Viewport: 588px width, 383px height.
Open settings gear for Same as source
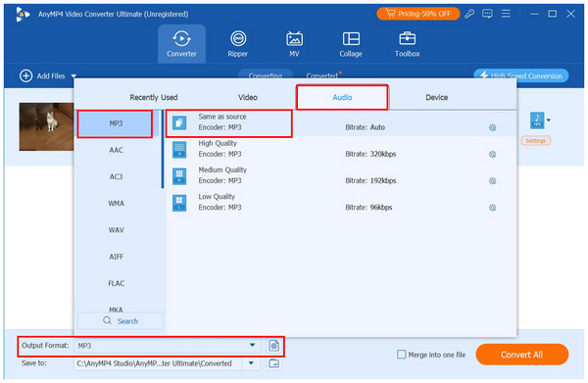pyautogui.click(x=492, y=127)
